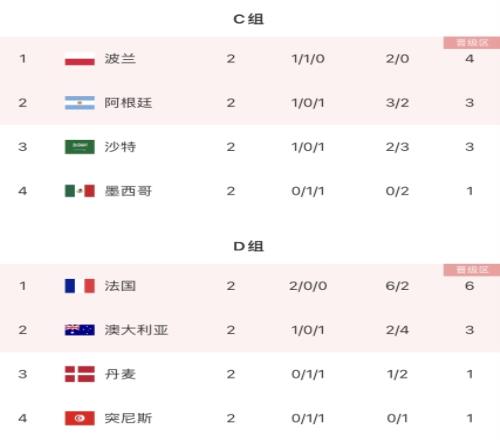Click the France flag icon
Viewport: 500px width, 440px height.
click(x=80, y=286)
